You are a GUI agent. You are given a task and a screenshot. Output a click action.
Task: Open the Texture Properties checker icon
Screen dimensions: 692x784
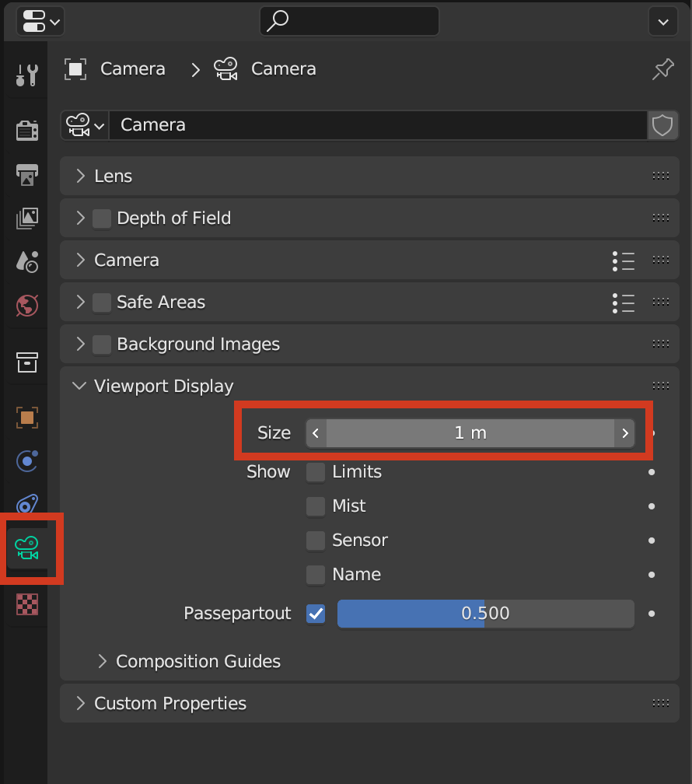coord(26,604)
